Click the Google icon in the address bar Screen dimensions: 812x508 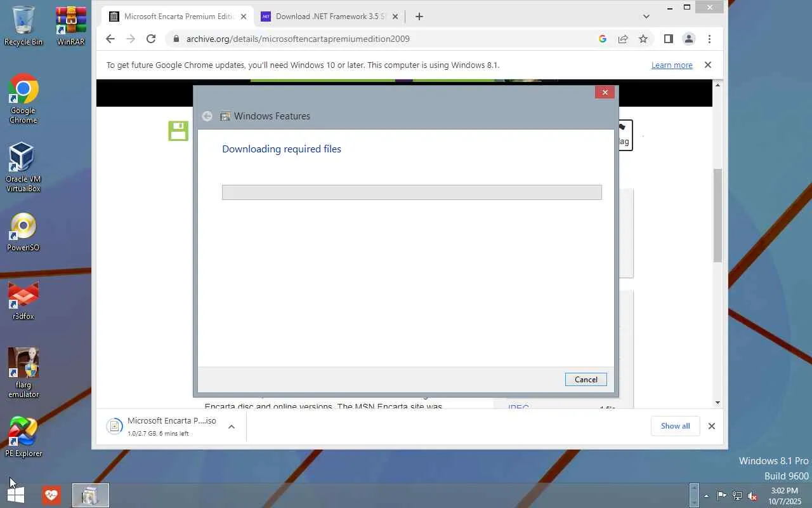tap(603, 39)
